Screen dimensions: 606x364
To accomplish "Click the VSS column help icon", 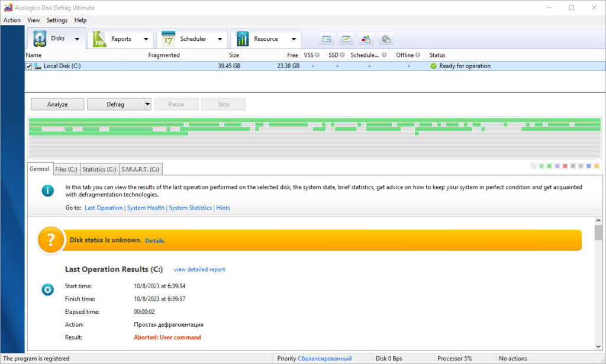I will click(x=317, y=55).
